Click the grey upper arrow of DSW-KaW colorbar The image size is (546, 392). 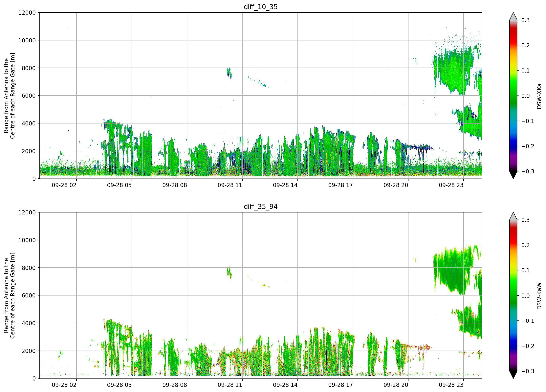click(x=513, y=216)
